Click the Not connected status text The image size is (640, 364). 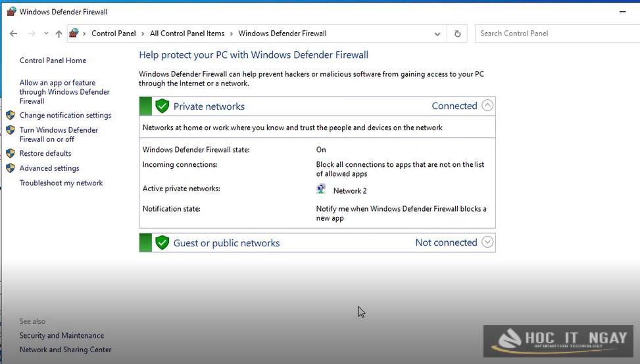pos(446,242)
